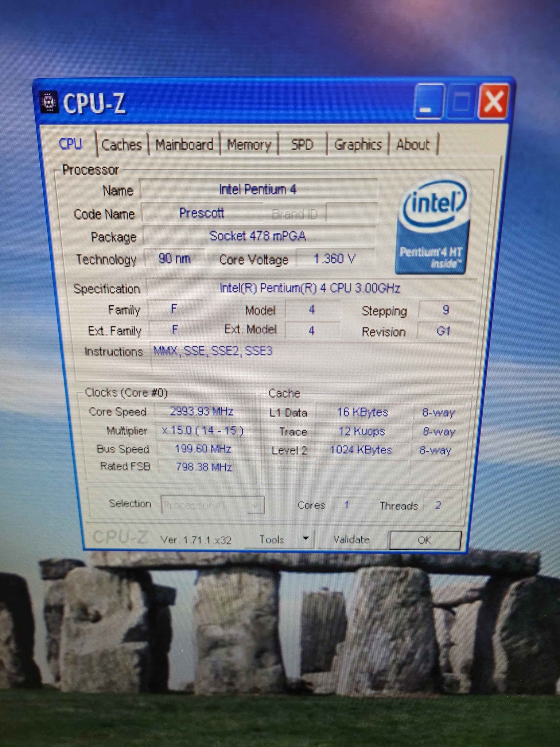This screenshot has width=560, height=747.
Task: Click the Trace 12 Kuops value
Action: click(362, 431)
